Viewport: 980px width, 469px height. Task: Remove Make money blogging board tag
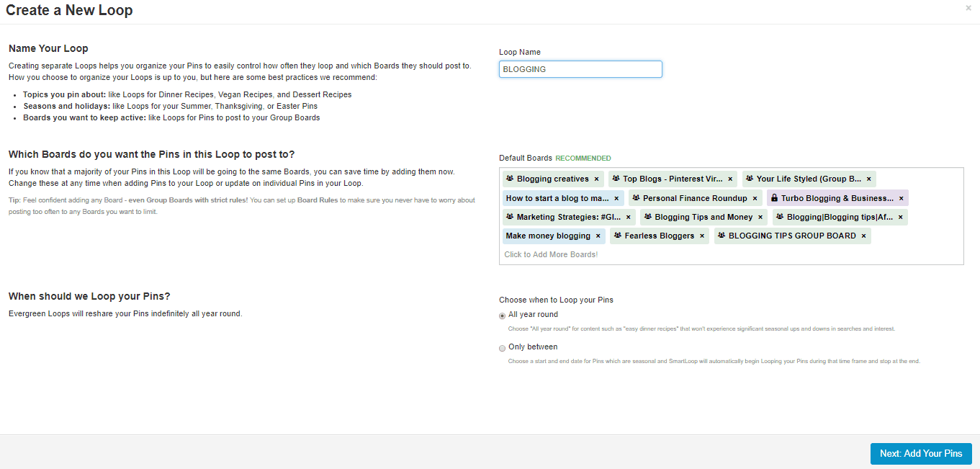[598, 236]
